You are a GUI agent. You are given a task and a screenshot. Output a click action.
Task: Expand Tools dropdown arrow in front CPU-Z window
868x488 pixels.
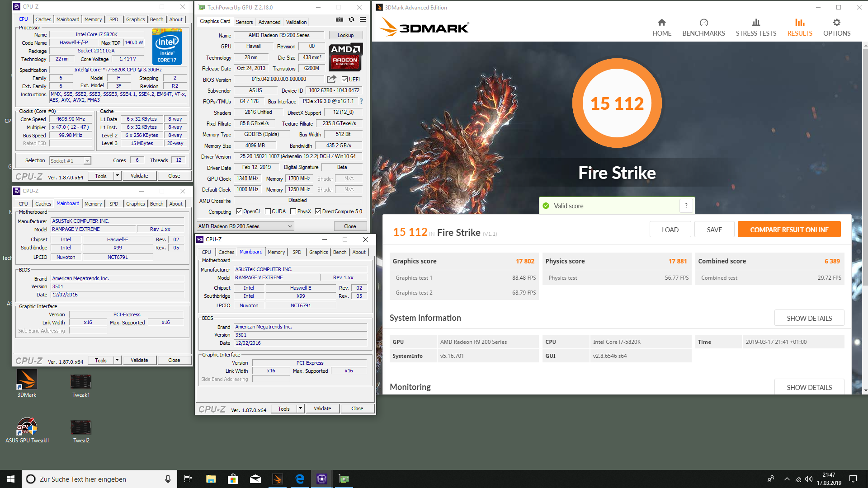[301, 408]
